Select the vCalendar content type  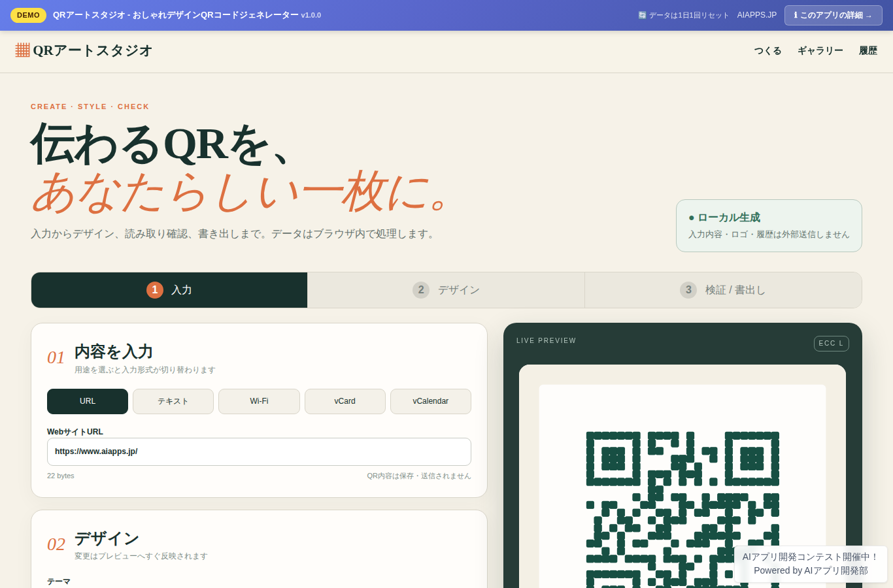coord(431,401)
